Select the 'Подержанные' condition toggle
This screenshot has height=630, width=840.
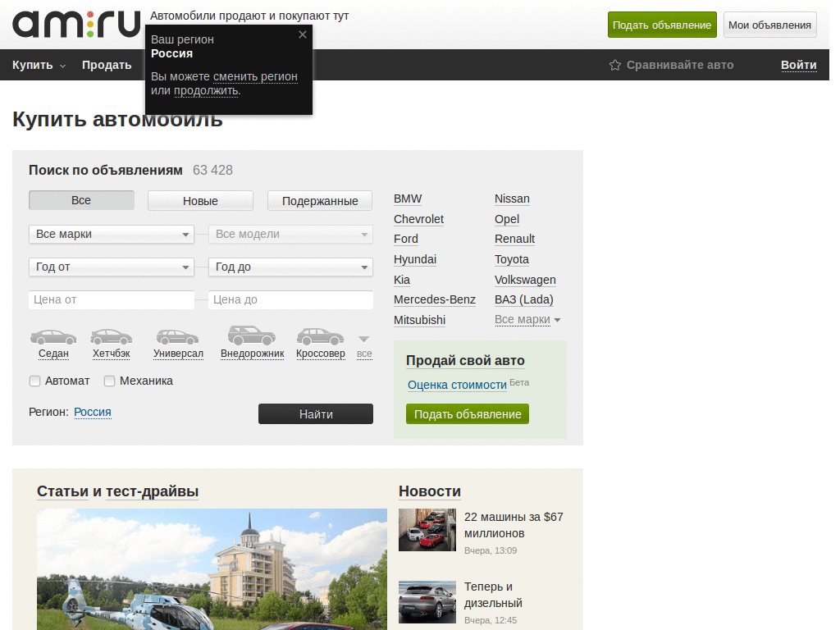pos(320,200)
